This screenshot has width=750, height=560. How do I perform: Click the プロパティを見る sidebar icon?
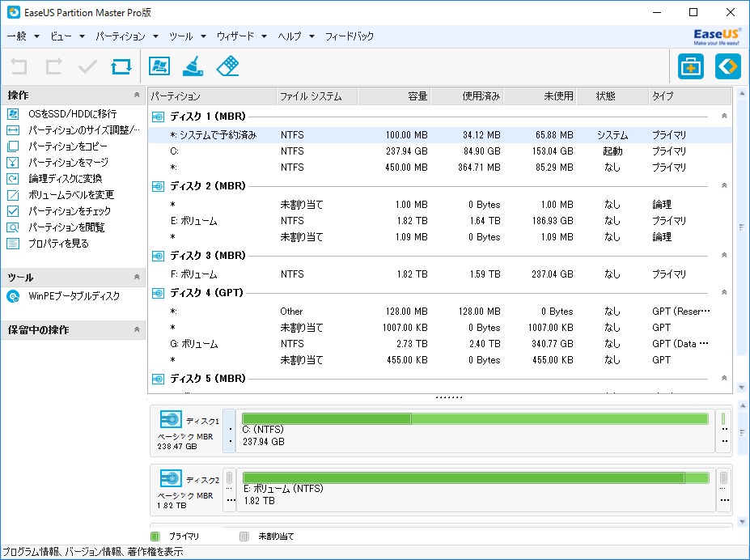(x=13, y=244)
